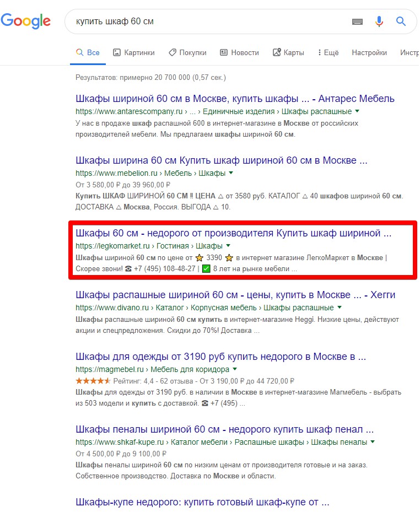Expand the Ещё menu

coord(328,52)
